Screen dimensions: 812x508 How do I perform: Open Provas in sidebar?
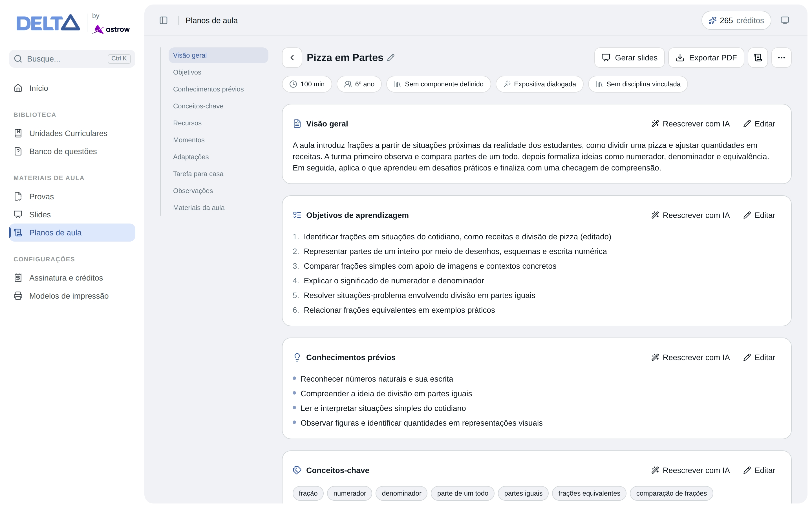pyautogui.click(x=72, y=196)
